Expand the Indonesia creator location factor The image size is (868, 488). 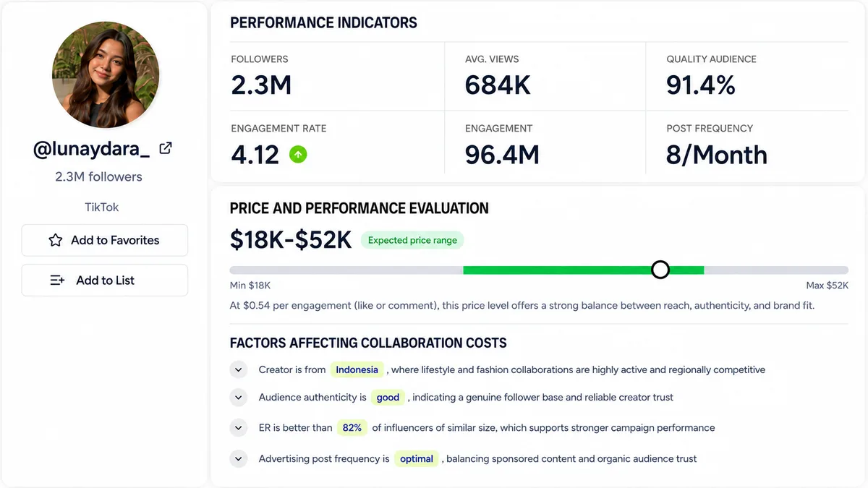pos(239,370)
